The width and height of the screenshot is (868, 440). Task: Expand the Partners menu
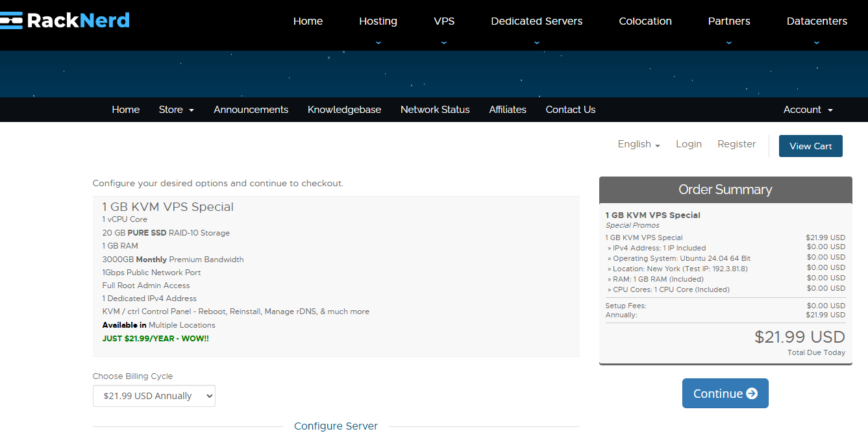tap(729, 21)
